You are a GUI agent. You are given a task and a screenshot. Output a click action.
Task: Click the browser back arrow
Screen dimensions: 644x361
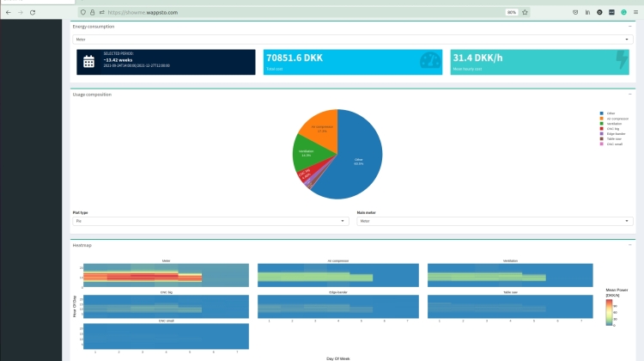coord(9,12)
